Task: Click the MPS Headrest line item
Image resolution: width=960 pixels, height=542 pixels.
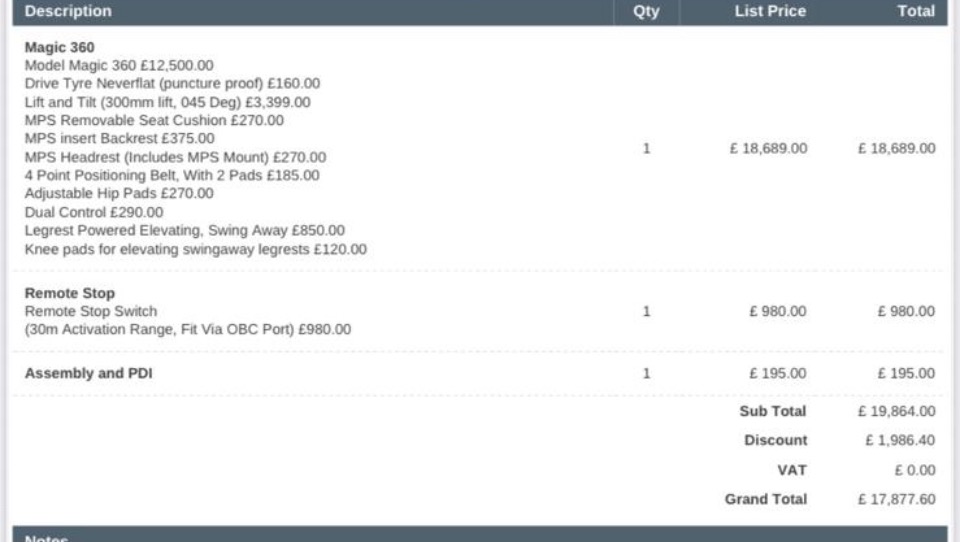Action: pyautogui.click(x=175, y=157)
